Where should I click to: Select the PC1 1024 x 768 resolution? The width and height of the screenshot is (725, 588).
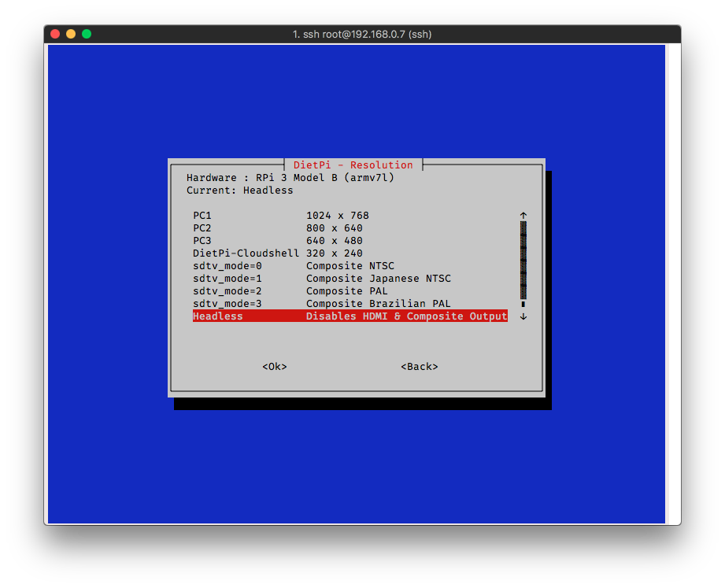coord(350,216)
